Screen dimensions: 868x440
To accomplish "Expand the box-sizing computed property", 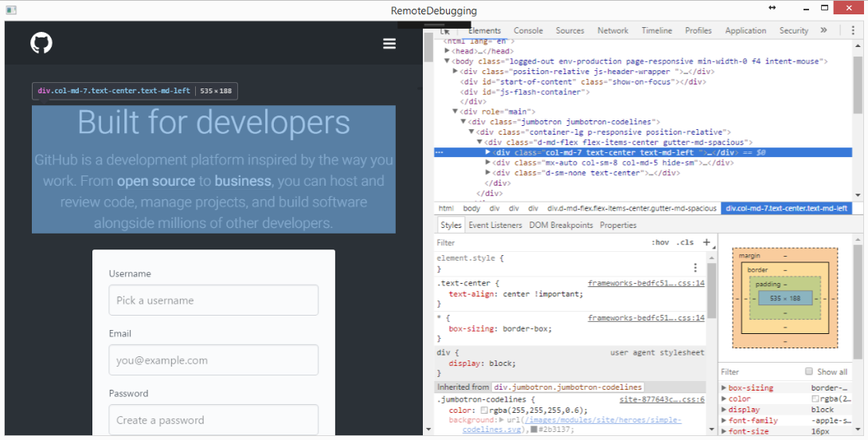I will coord(724,388).
